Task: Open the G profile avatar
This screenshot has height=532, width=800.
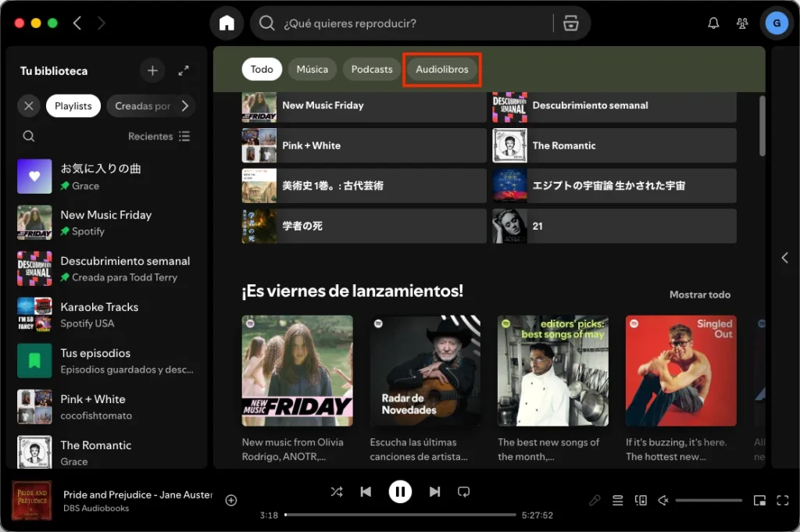Action: click(777, 23)
